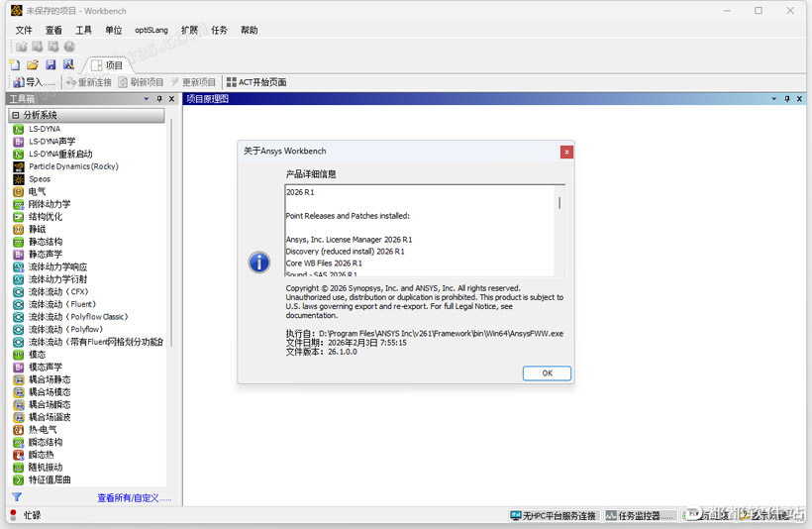The width and height of the screenshot is (812, 529).
Task: Click the 无HPC平台服务连接 status entry
Action: click(554, 515)
